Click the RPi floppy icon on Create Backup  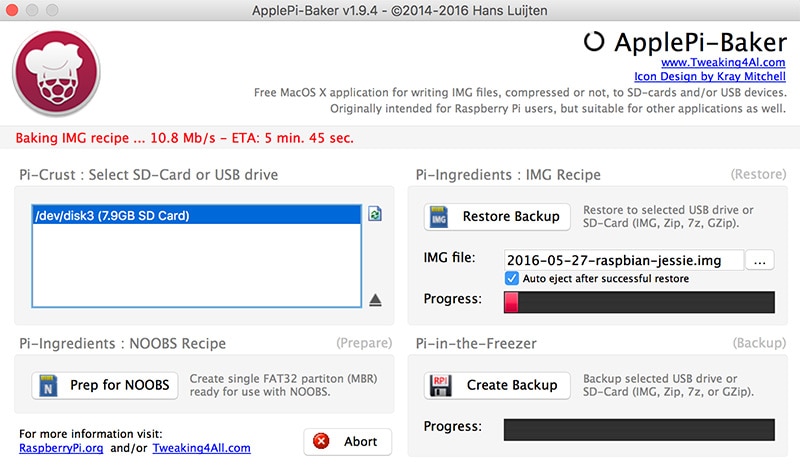(440, 385)
